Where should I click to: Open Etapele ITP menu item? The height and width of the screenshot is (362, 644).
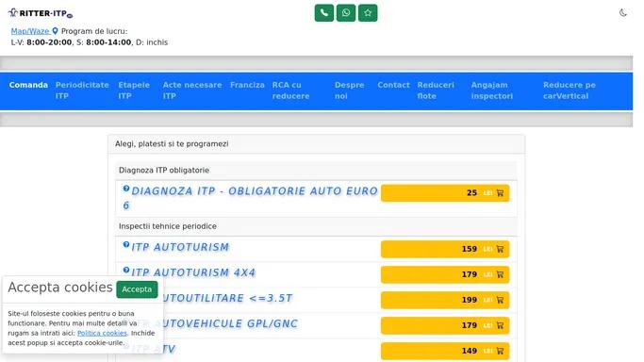pos(134,90)
